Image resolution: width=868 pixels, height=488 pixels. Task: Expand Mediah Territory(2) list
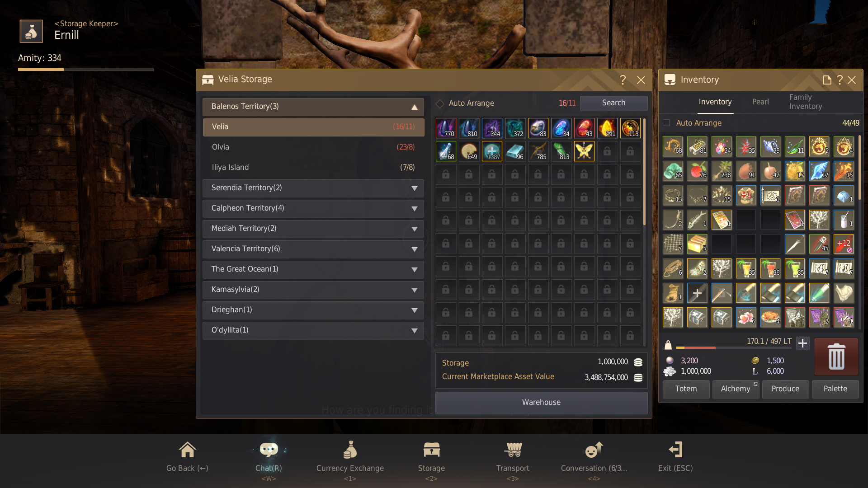click(313, 229)
